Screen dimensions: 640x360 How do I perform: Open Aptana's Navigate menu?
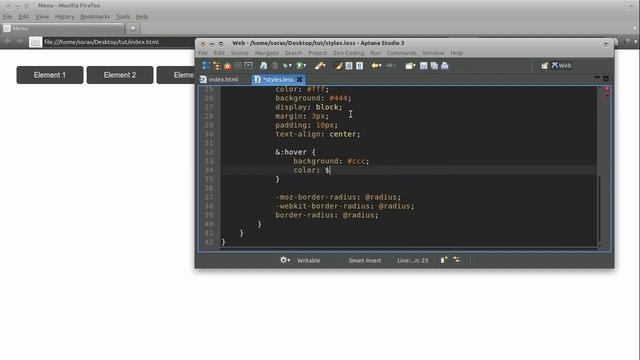(x=267, y=53)
